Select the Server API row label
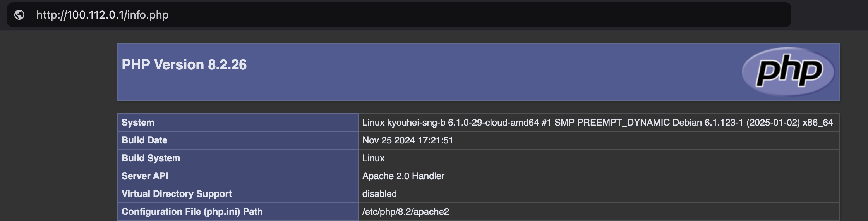This screenshot has width=868, height=221. 145,176
